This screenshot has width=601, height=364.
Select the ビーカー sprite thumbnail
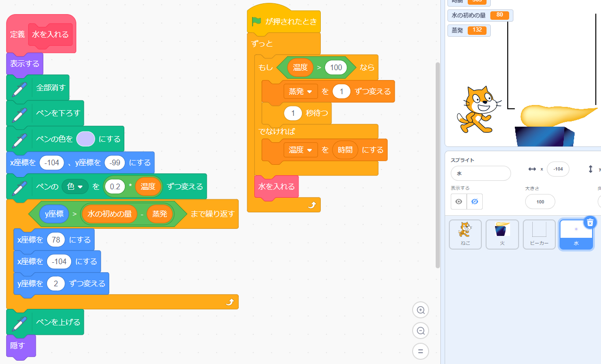coord(539,234)
